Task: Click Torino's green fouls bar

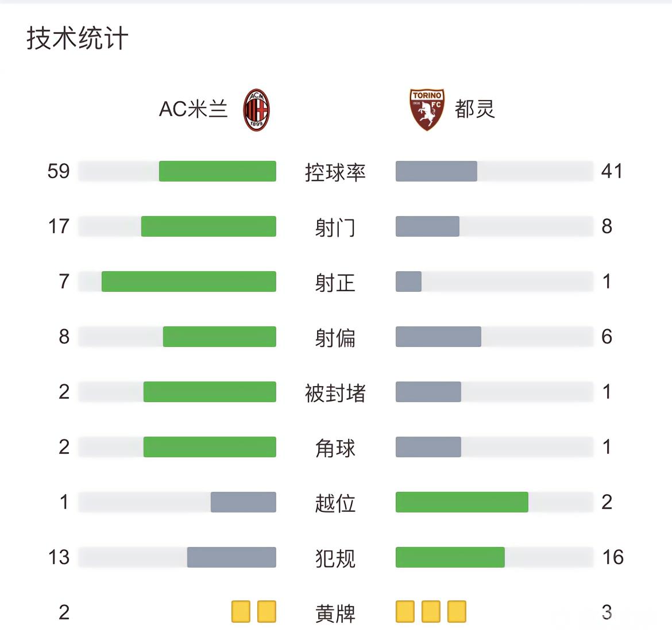Action: pos(450,557)
